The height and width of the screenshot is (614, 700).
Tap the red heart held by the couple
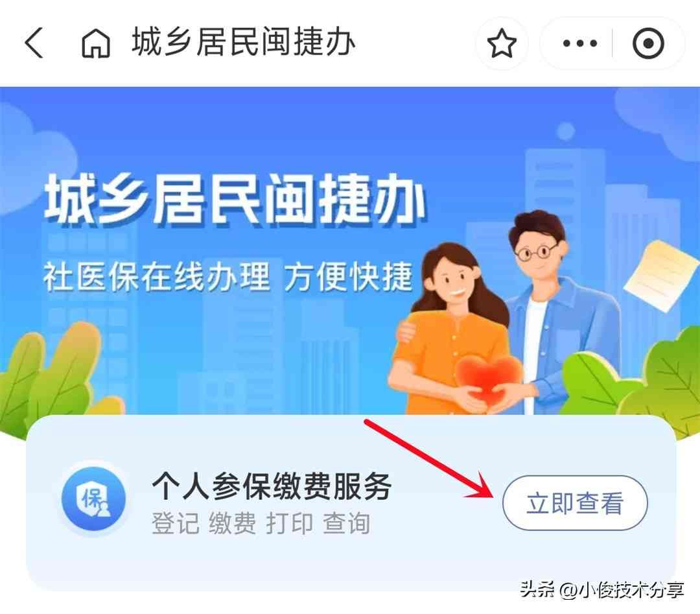(x=489, y=378)
